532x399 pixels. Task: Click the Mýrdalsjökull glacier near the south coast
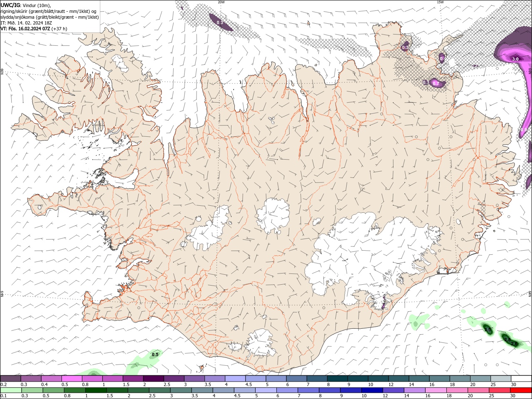(x=259, y=343)
